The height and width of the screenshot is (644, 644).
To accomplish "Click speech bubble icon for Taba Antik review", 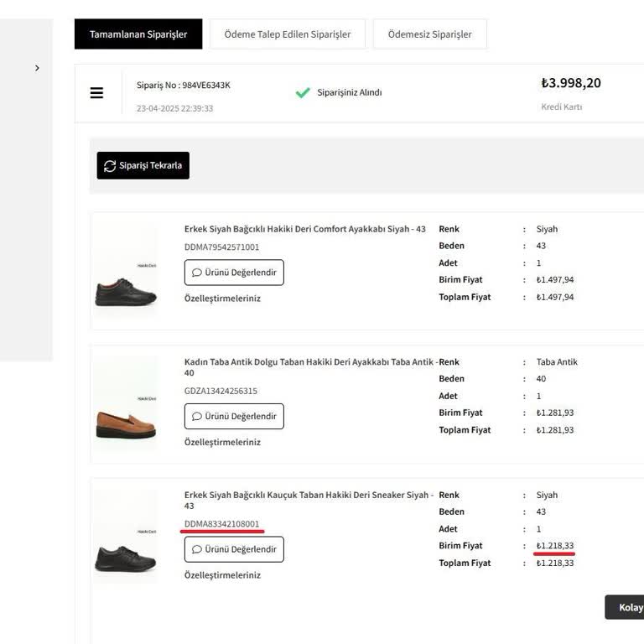I will click(197, 416).
